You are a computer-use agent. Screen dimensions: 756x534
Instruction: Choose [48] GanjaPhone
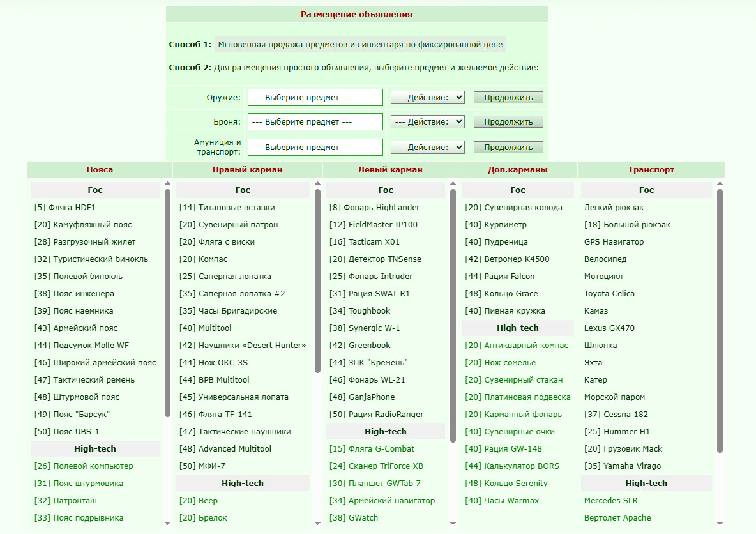pyautogui.click(x=361, y=397)
